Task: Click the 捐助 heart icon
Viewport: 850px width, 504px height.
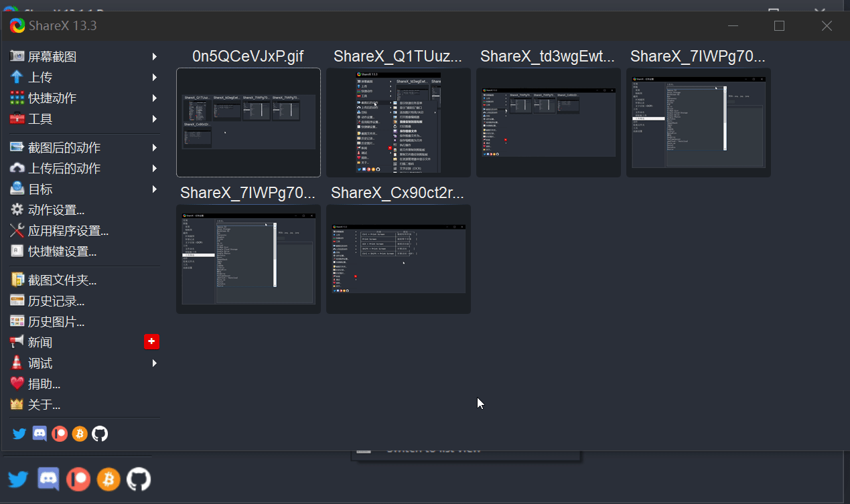Action: point(17,384)
